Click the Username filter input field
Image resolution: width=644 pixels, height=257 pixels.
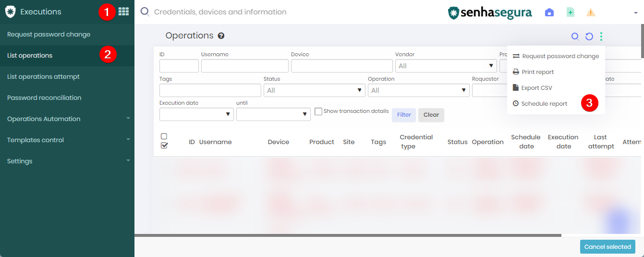245,66
